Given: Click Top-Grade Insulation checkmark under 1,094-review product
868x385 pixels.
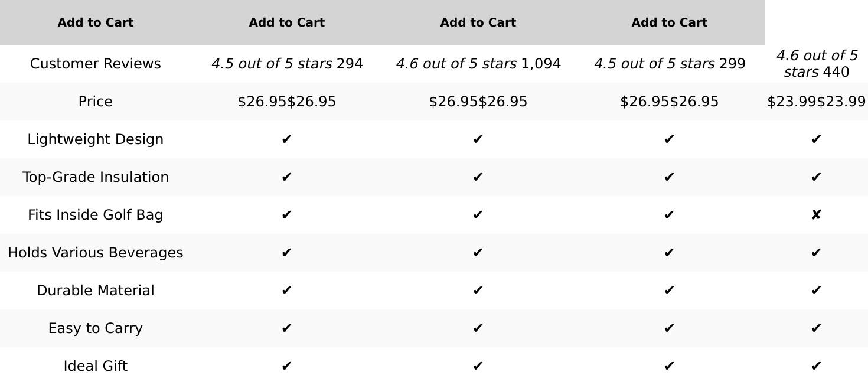Looking at the screenshot, I should pos(478,177).
